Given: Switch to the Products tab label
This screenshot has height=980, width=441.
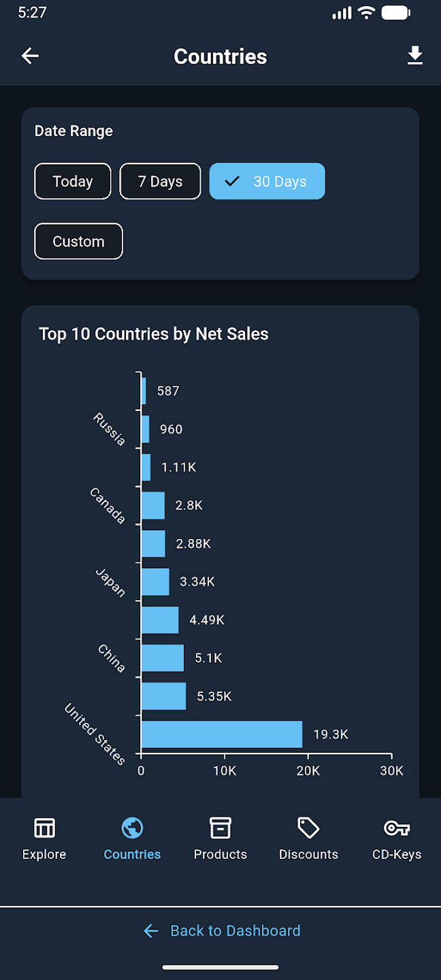Looking at the screenshot, I should (220, 855).
